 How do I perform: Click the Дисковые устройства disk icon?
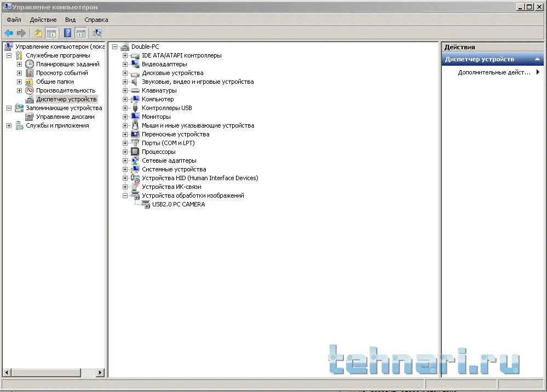pyautogui.click(x=135, y=73)
